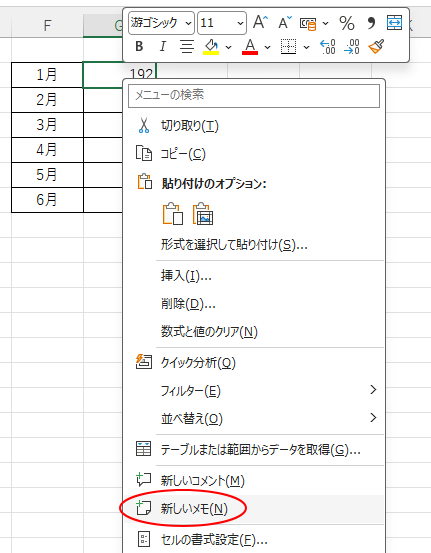This screenshot has width=431, height=553.
Task: Click the メニューの検索 search box
Action: pyautogui.click(x=254, y=95)
